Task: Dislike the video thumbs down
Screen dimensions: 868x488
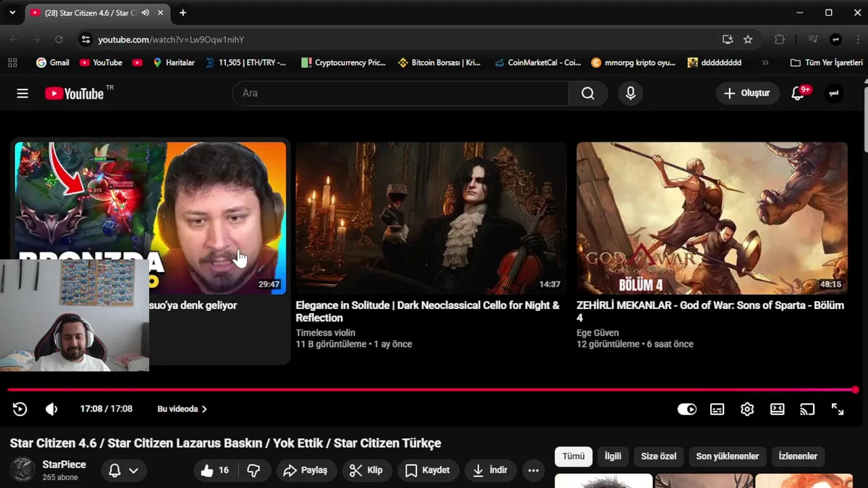Action: [x=254, y=470]
